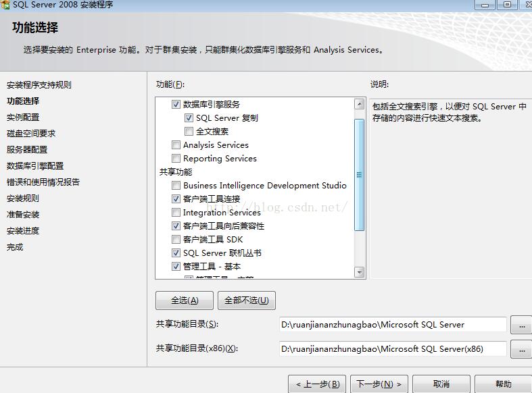Select the 实例配置 step
This screenshot has height=393, width=532.
coord(23,117)
